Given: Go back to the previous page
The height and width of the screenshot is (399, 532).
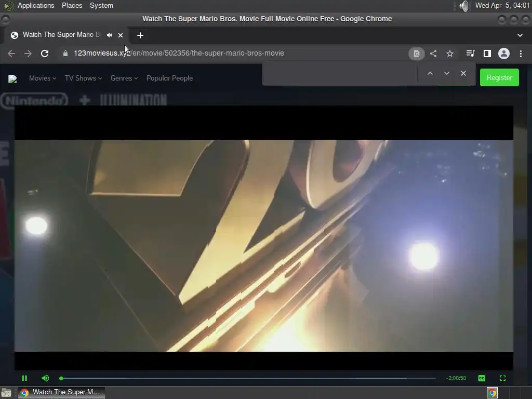Looking at the screenshot, I should [11, 54].
